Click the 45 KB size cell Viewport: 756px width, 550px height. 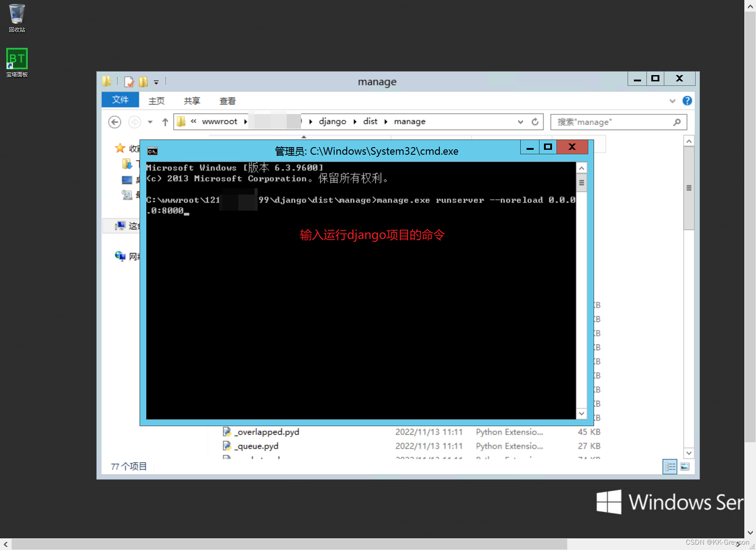coord(589,432)
